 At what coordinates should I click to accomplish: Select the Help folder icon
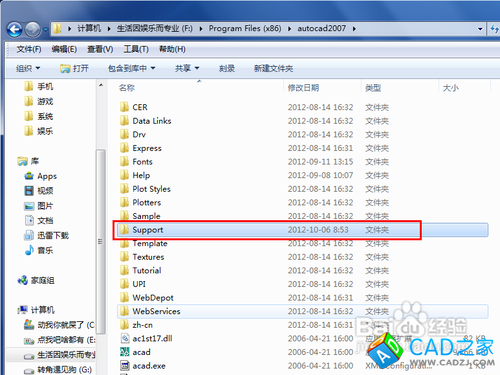coord(124,175)
